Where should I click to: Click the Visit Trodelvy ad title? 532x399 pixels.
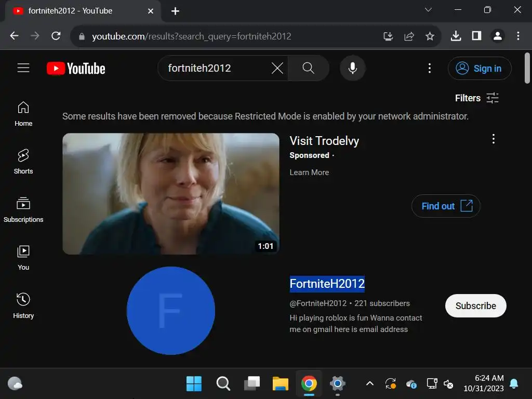[x=324, y=141]
